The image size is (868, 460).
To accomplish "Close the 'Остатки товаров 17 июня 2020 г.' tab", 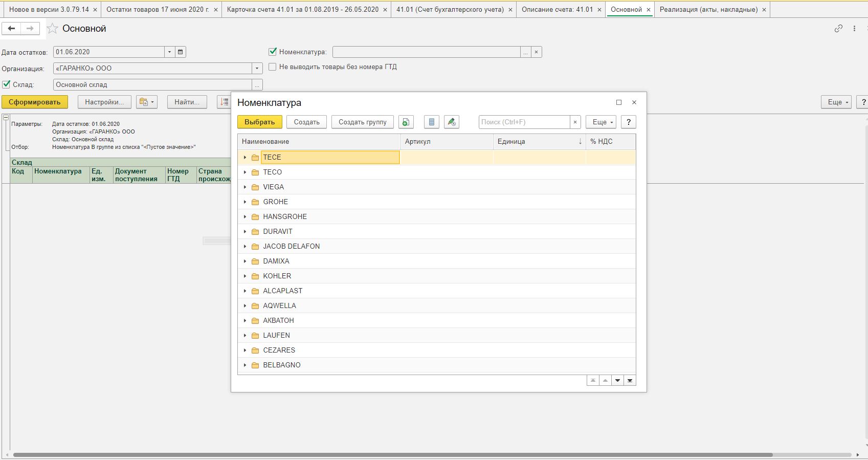I will [215, 10].
